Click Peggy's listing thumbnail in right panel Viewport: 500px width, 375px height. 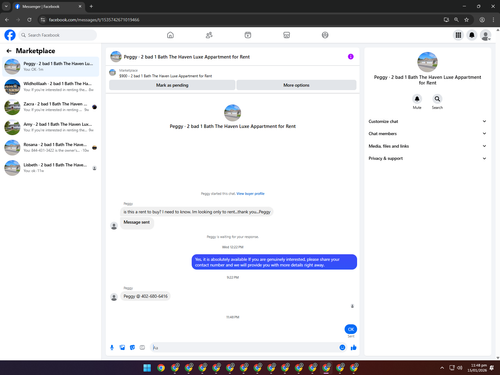pyautogui.click(x=427, y=62)
